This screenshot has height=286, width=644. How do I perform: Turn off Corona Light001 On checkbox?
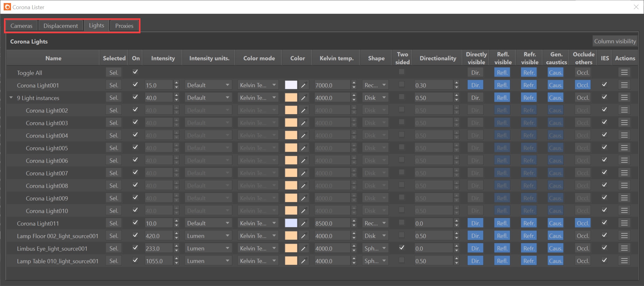[135, 84]
